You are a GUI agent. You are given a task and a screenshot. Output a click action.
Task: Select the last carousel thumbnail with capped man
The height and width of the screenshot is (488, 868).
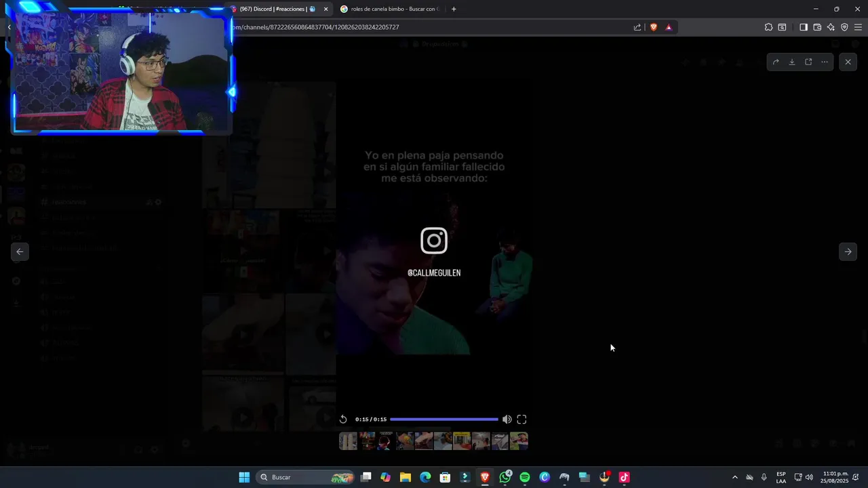pos(519,441)
